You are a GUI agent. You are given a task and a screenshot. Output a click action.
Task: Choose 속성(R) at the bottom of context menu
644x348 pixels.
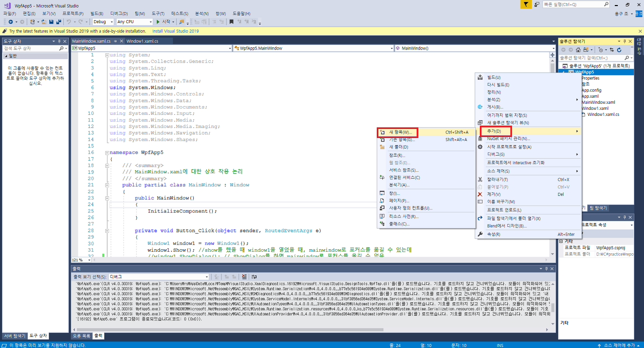point(528,234)
